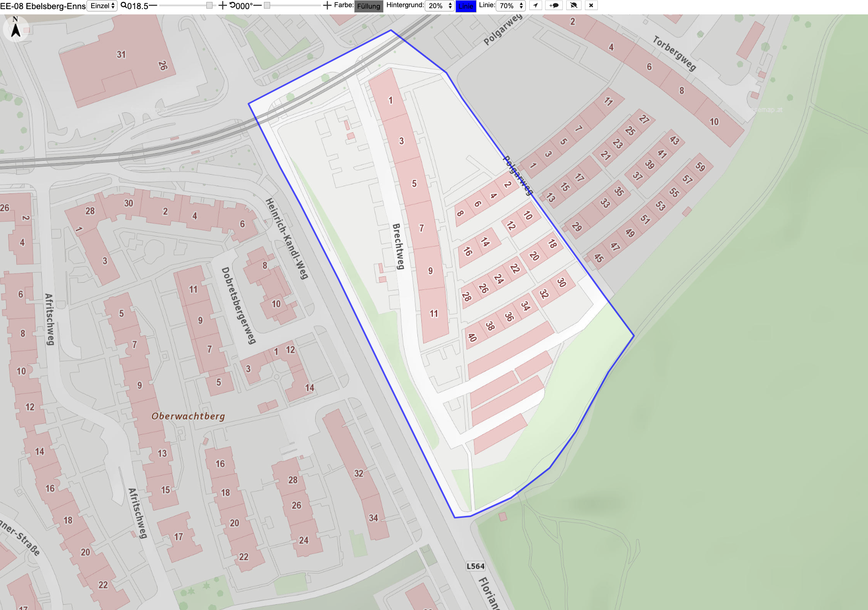This screenshot has height=610, width=868.
Task: Click the rotate arrow icon near 000°
Action: tap(233, 5)
